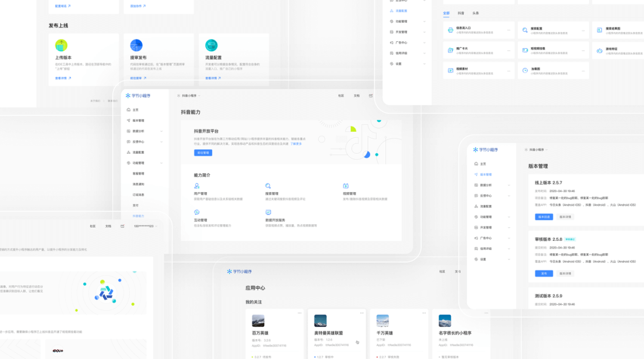The width and height of the screenshot is (644, 359).
Task: Switch to the 抖音 tab
Action: [x=461, y=13]
